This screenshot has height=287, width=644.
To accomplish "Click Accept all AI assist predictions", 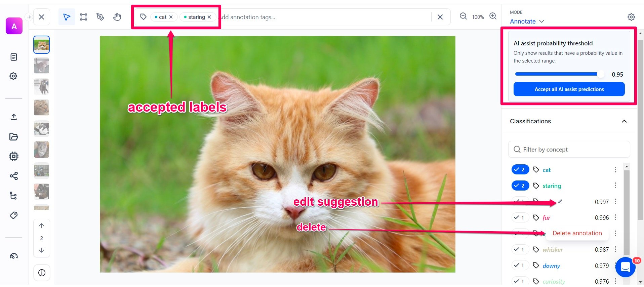I will point(569,89).
